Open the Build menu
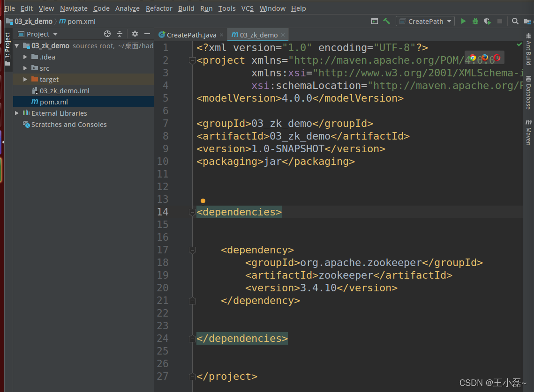The image size is (534, 392). click(186, 8)
